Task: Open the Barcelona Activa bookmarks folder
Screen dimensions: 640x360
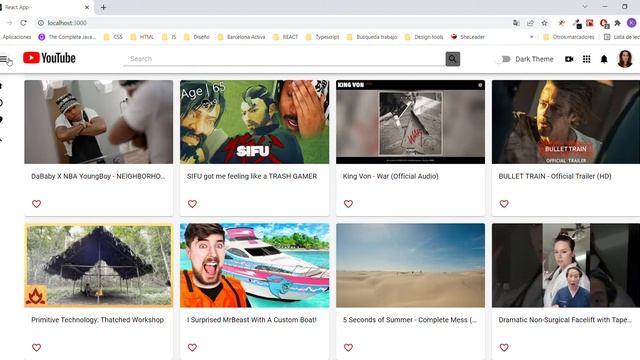Action: pyautogui.click(x=242, y=37)
